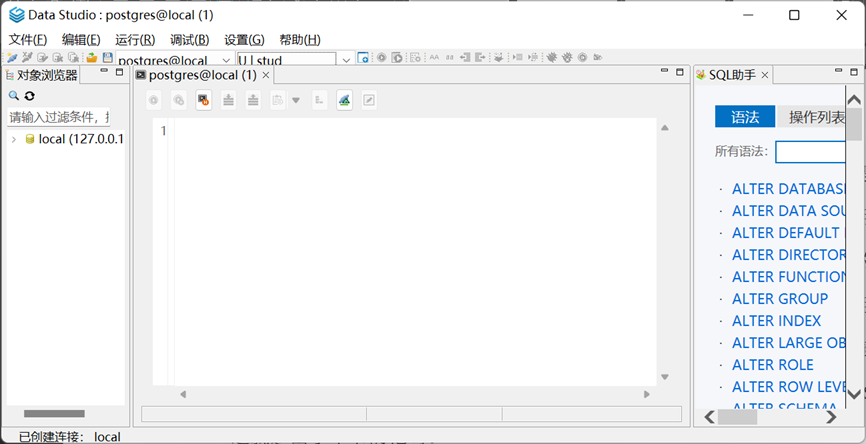Click the execution plan icon in editor toolbar
The image size is (866, 444).
tap(278, 100)
